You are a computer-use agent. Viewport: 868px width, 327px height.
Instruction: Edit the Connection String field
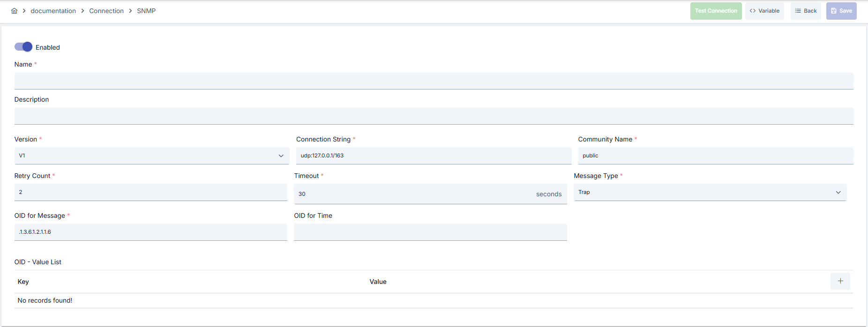point(434,156)
